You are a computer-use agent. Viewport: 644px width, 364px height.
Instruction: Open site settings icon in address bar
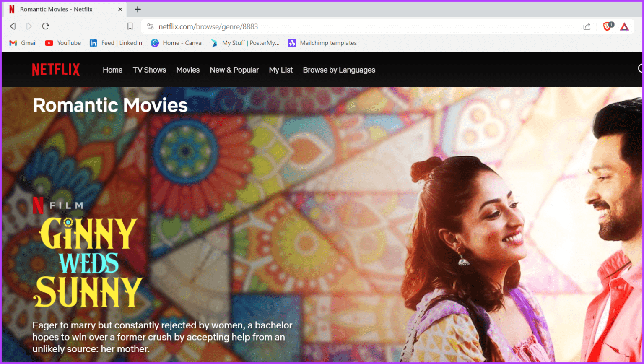151,26
